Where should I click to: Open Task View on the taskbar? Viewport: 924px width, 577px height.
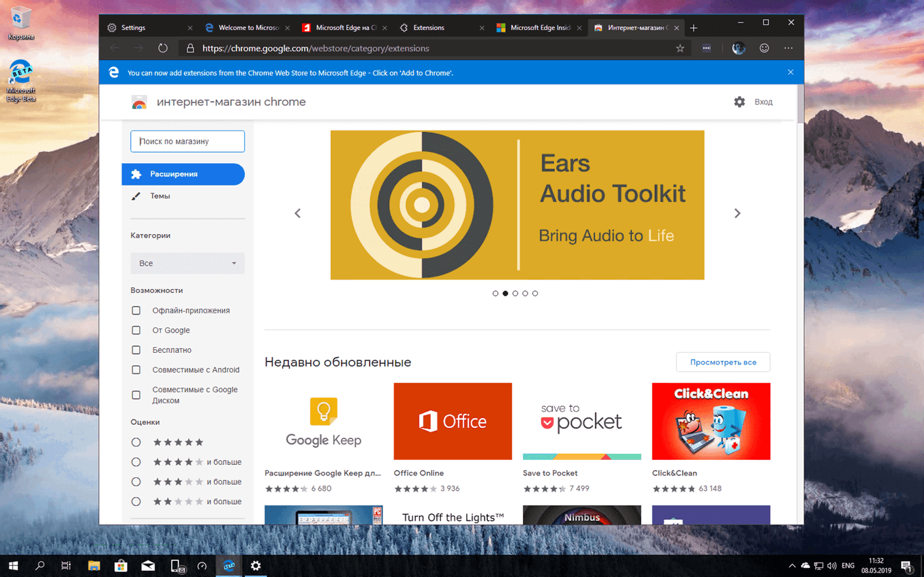[67, 565]
